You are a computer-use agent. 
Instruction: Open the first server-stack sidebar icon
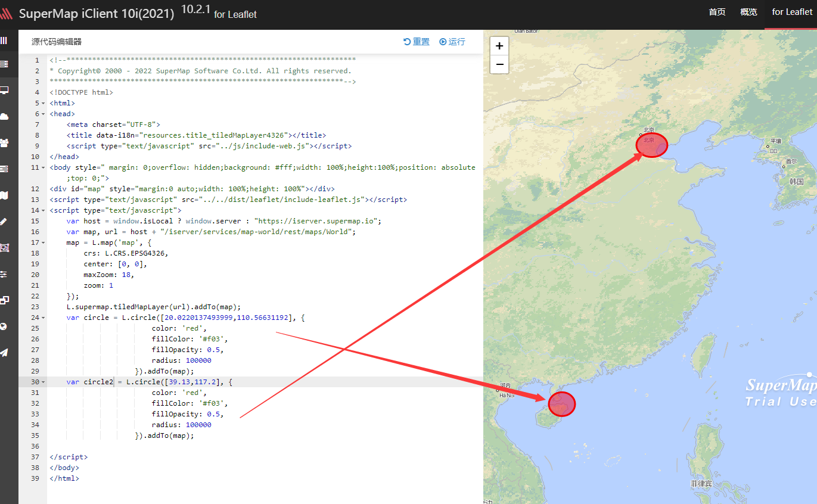click(4, 64)
